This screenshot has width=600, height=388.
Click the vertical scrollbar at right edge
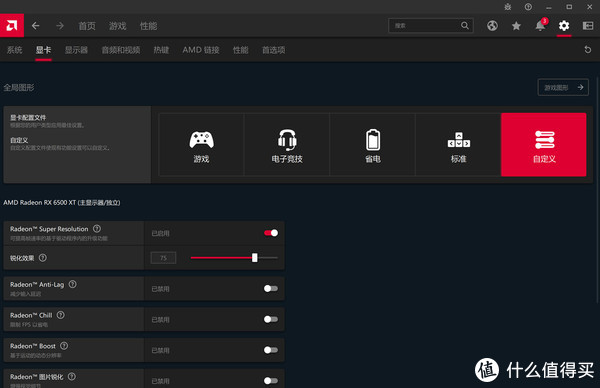pos(598,189)
